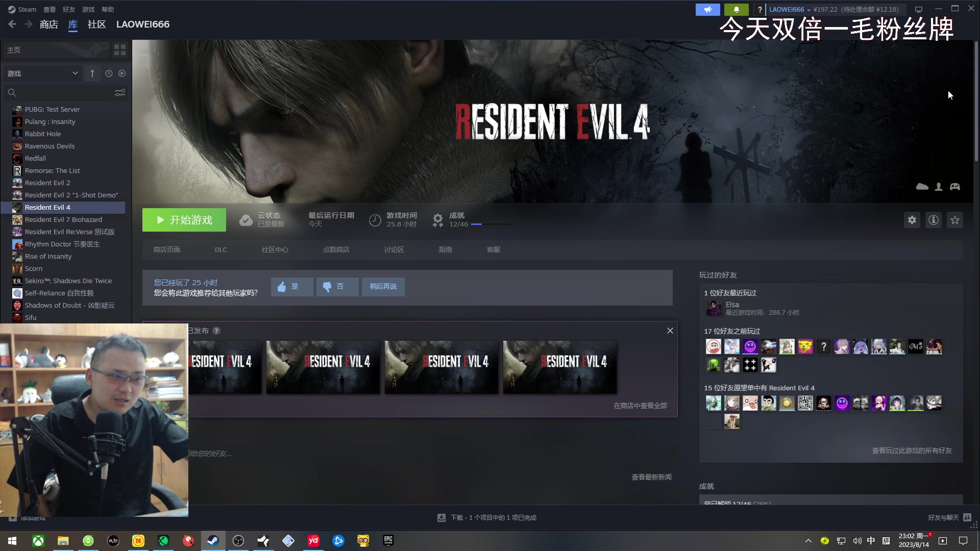Viewport: 980px width, 551px height.
Task: Click the achievements progress bar
Action: pos(491,224)
